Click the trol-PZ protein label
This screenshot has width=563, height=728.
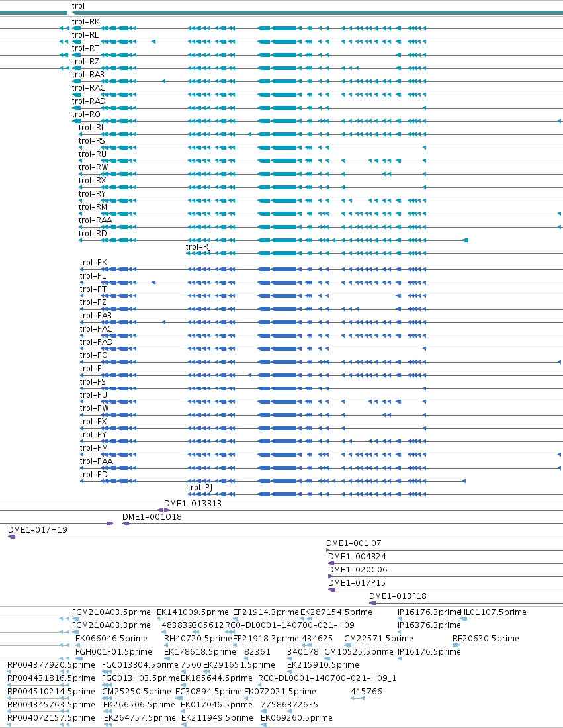[93, 302]
